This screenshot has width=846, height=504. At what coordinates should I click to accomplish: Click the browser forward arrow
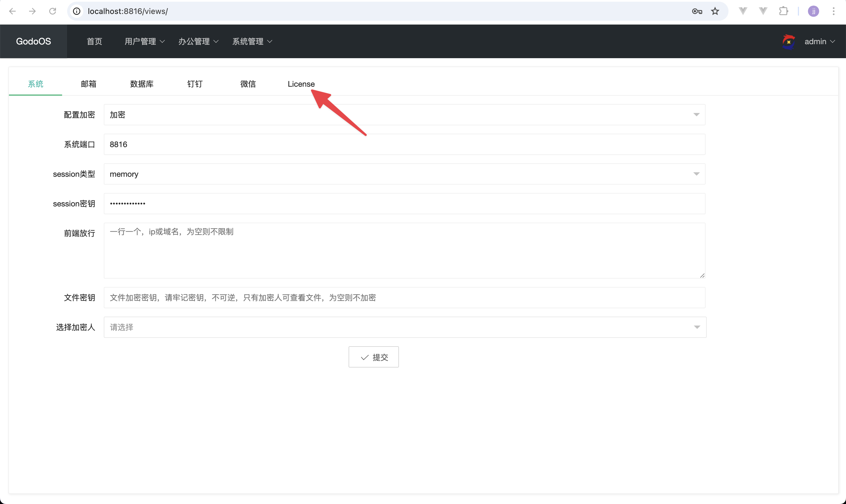pyautogui.click(x=32, y=11)
